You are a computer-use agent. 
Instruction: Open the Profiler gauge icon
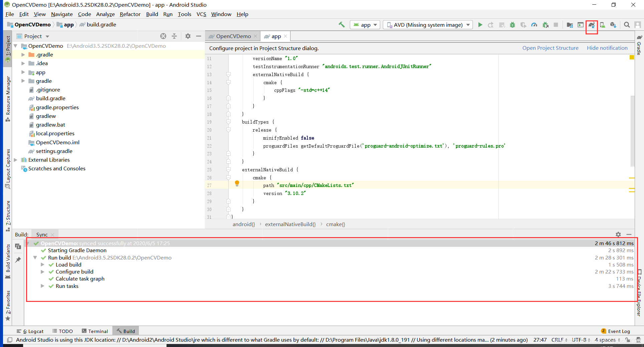coord(534,25)
